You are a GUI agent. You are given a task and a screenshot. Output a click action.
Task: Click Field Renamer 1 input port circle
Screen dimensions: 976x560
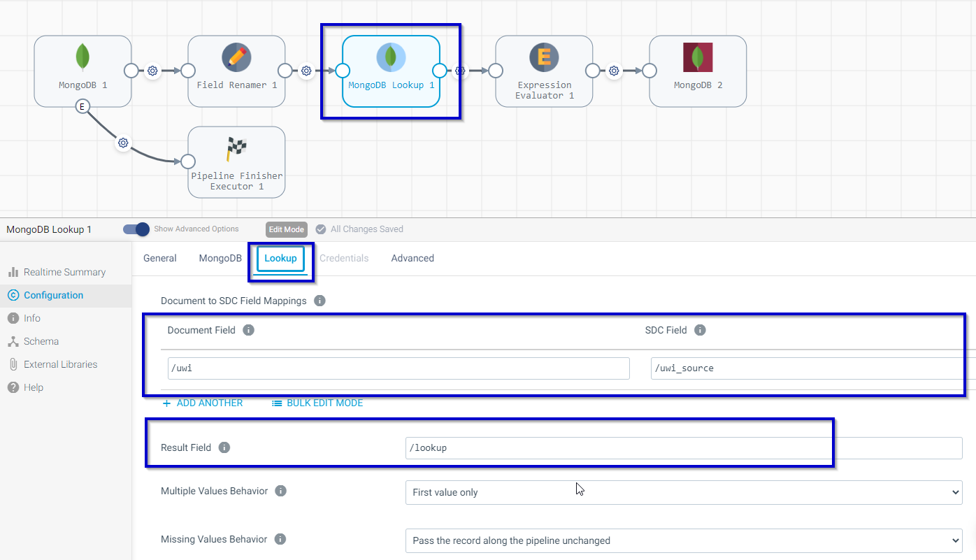188,71
